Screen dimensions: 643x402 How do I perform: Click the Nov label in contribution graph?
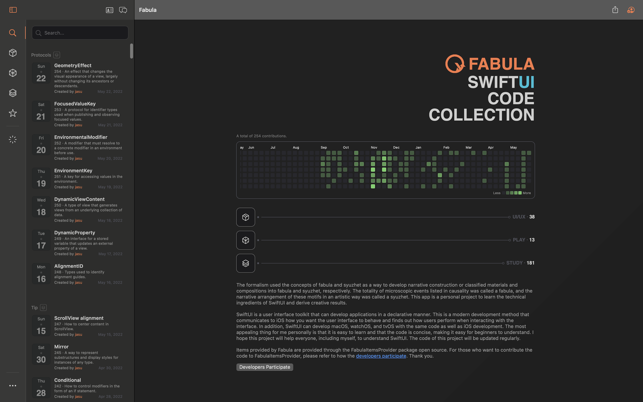pyautogui.click(x=374, y=147)
